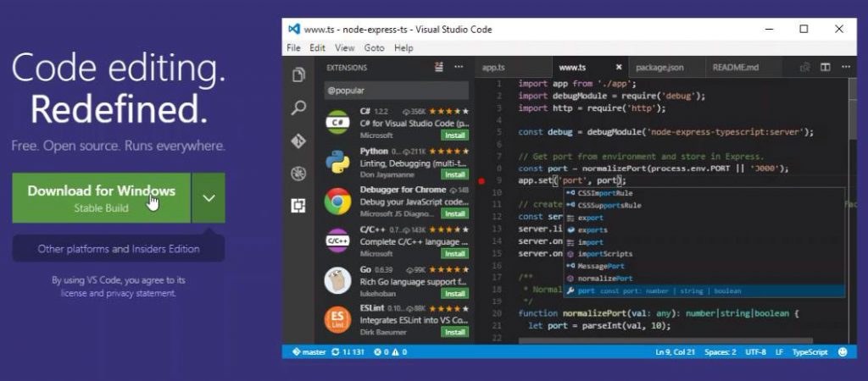Switch to the www.ts tab
The width and height of the screenshot is (868, 381).
[590, 68]
